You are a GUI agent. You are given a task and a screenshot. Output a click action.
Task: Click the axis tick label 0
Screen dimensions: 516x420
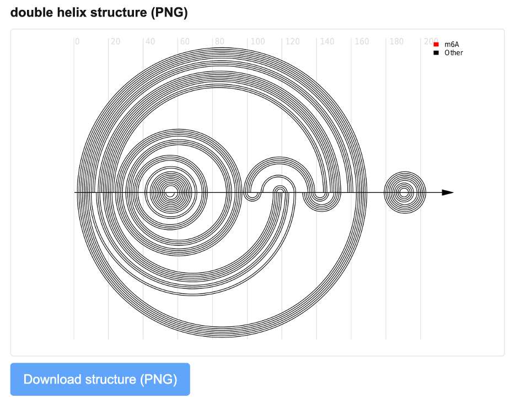click(x=77, y=42)
